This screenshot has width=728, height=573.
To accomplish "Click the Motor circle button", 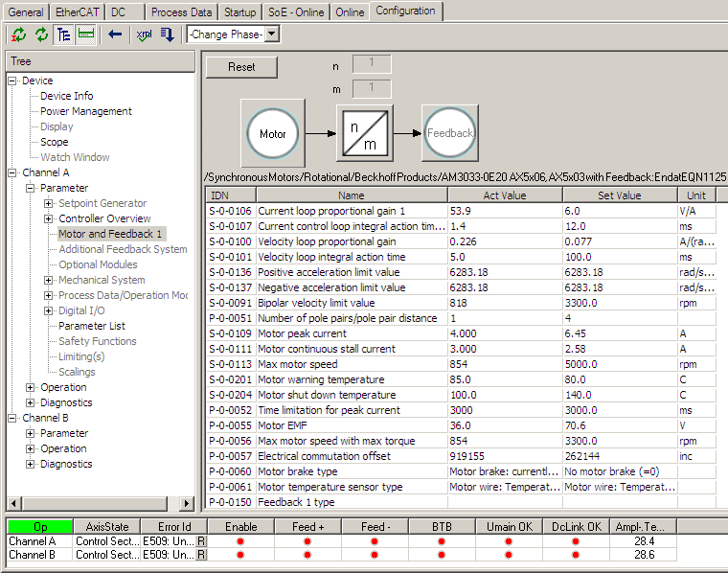I will pos(273,134).
